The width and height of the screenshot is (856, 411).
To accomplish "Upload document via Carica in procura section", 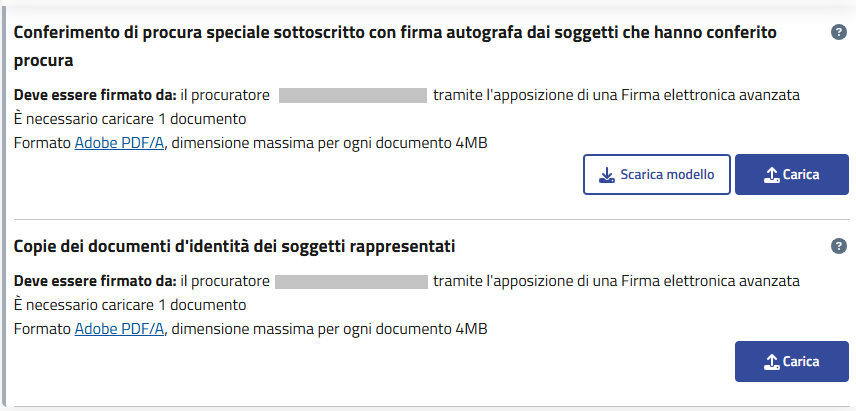I will click(791, 175).
